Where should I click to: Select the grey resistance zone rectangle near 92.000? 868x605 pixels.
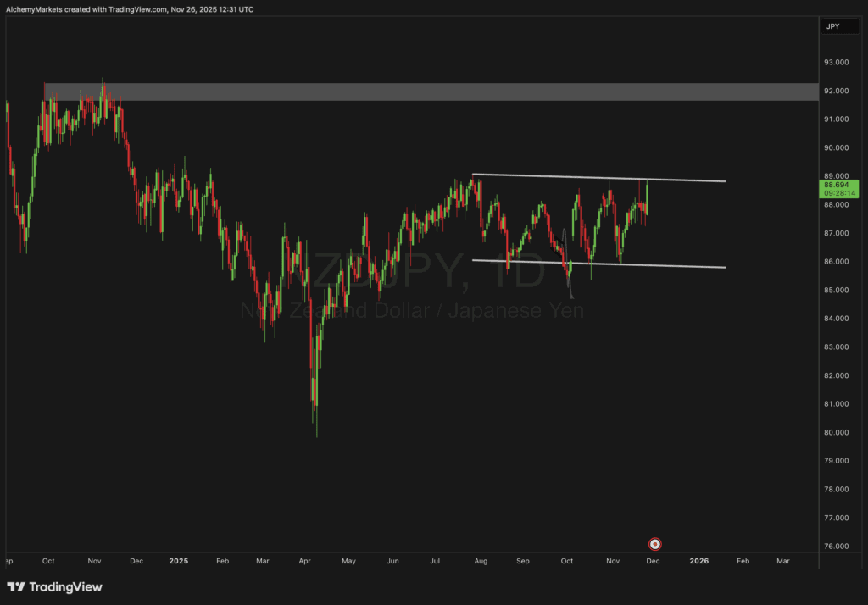pos(424,92)
